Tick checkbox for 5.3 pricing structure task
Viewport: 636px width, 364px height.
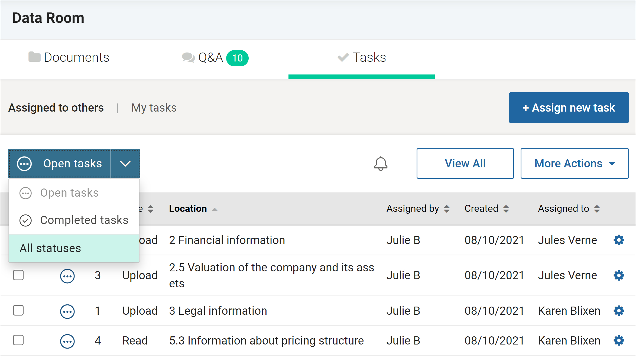click(18, 340)
